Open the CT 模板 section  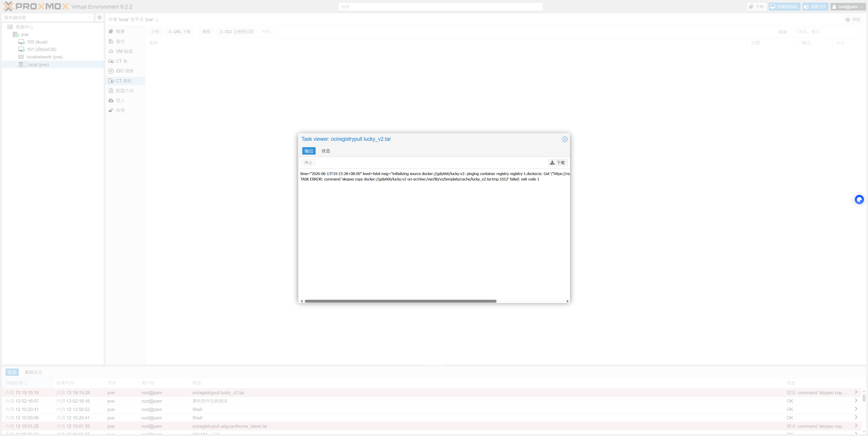pyautogui.click(x=125, y=81)
